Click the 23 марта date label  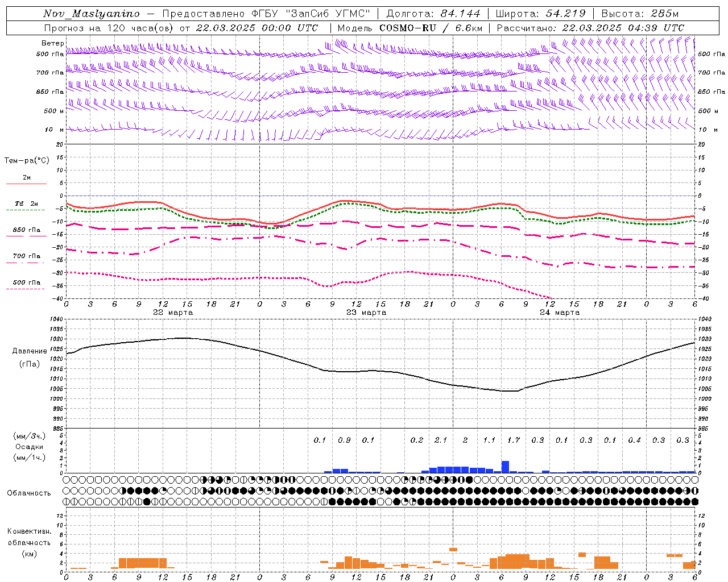tap(366, 312)
